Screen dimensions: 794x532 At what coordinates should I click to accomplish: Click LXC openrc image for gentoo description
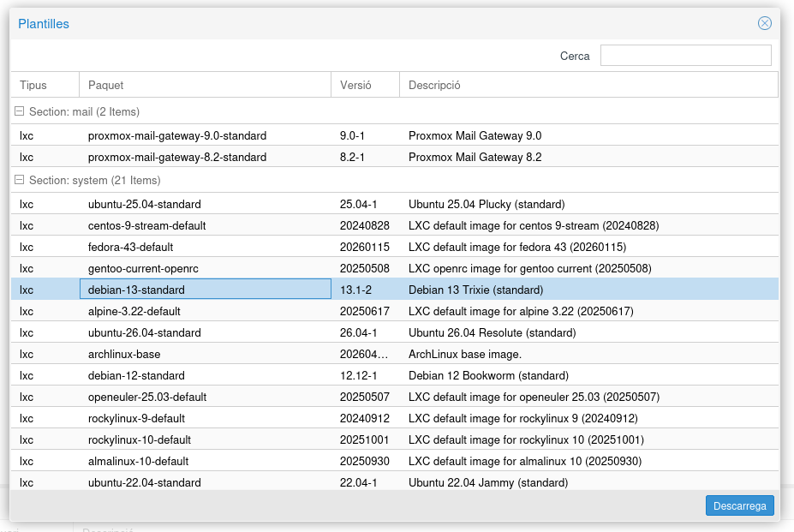tap(530, 268)
